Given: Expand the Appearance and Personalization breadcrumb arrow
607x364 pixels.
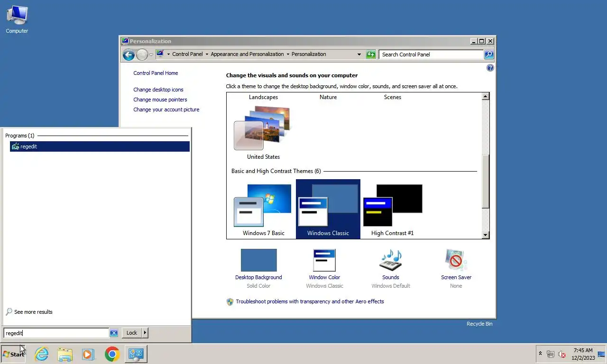Looking at the screenshot, I should (288, 54).
